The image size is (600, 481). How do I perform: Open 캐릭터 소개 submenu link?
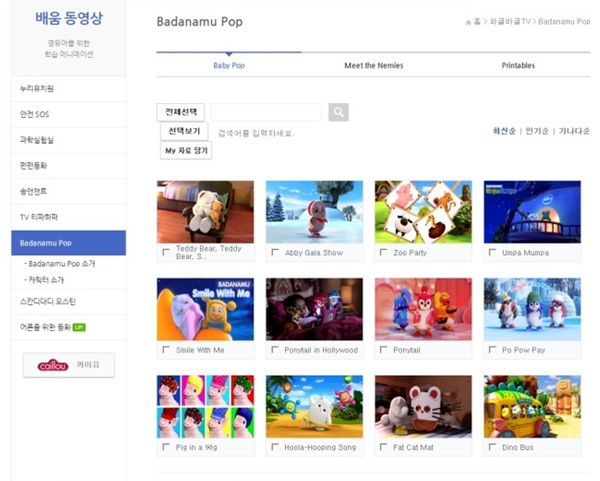click(x=46, y=280)
